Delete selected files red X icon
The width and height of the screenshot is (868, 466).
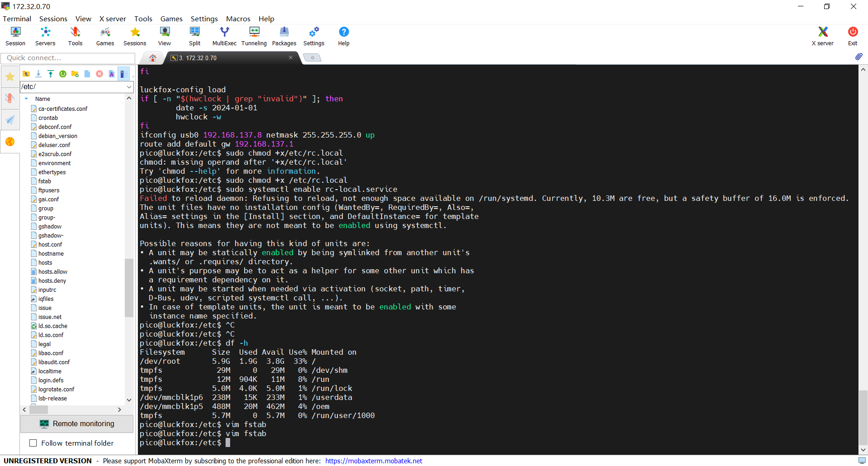click(x=99, y=74)
